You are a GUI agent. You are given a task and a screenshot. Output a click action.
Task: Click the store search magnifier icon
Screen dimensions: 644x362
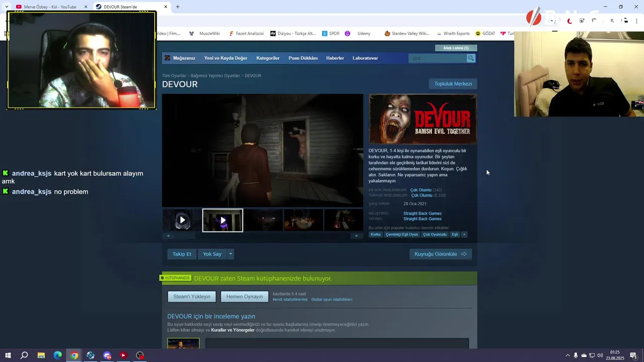[471, 58]
